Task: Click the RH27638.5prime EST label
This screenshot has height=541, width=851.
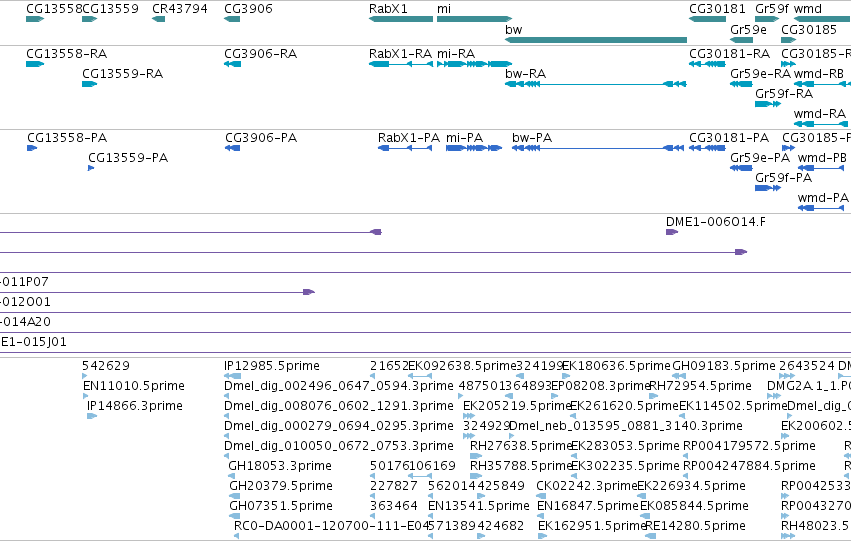Action: 522,447
